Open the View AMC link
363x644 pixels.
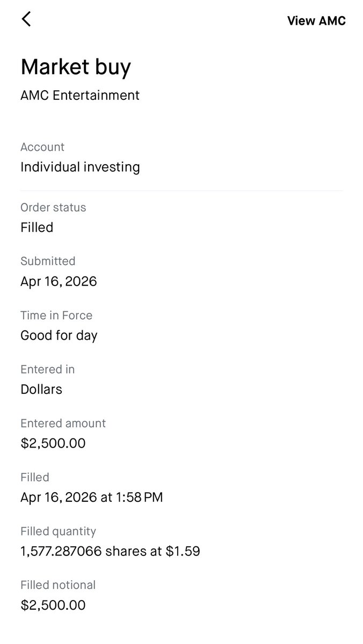click(x=316, y=21)
